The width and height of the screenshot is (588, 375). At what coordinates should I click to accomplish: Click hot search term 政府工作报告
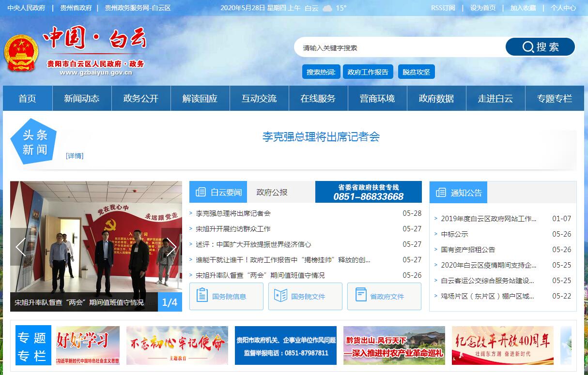point(368,72)
